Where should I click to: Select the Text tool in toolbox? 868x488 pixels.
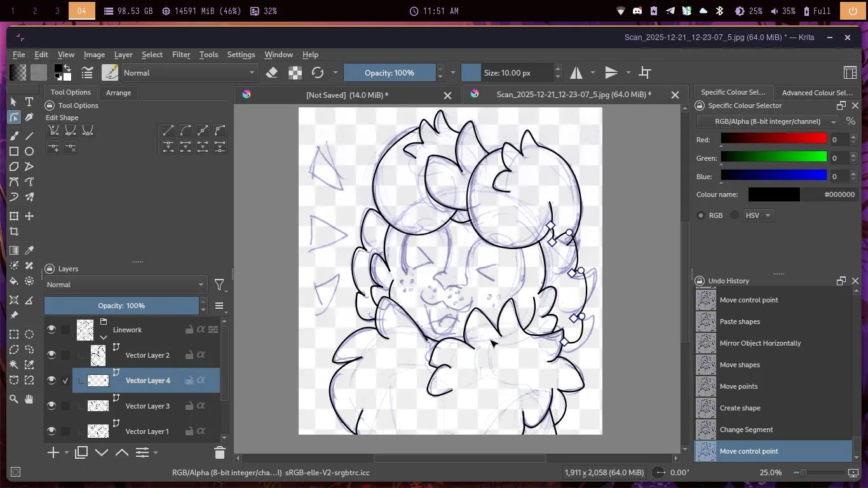point(29,102)
